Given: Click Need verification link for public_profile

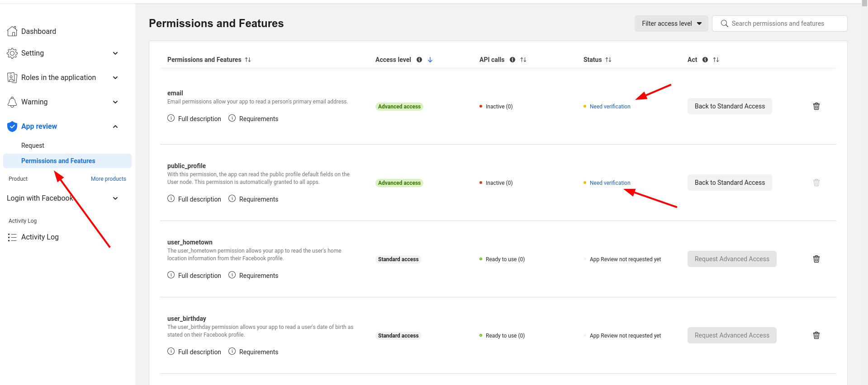Looking at the screenshot, I should click(x=610, y=183).
